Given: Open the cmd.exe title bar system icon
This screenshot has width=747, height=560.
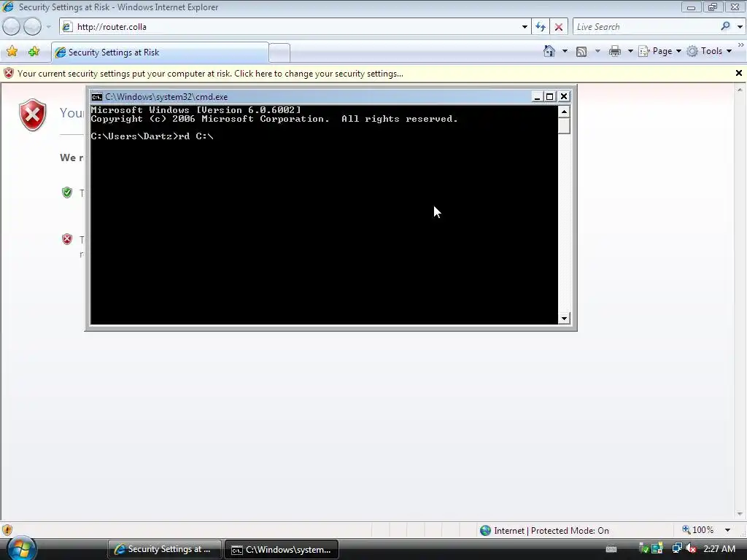Looking at the screenshot, I should (x=97, y=97).
